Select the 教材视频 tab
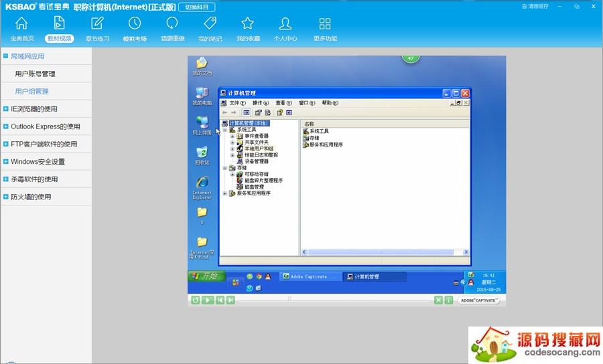 pyautogui.click(x=59, y=39)
